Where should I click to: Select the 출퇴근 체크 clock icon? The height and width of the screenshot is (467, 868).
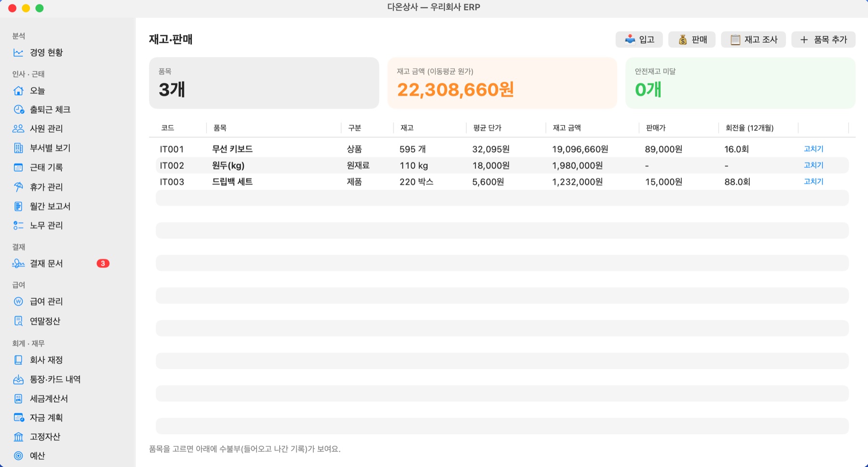click(x=18, y=109)
